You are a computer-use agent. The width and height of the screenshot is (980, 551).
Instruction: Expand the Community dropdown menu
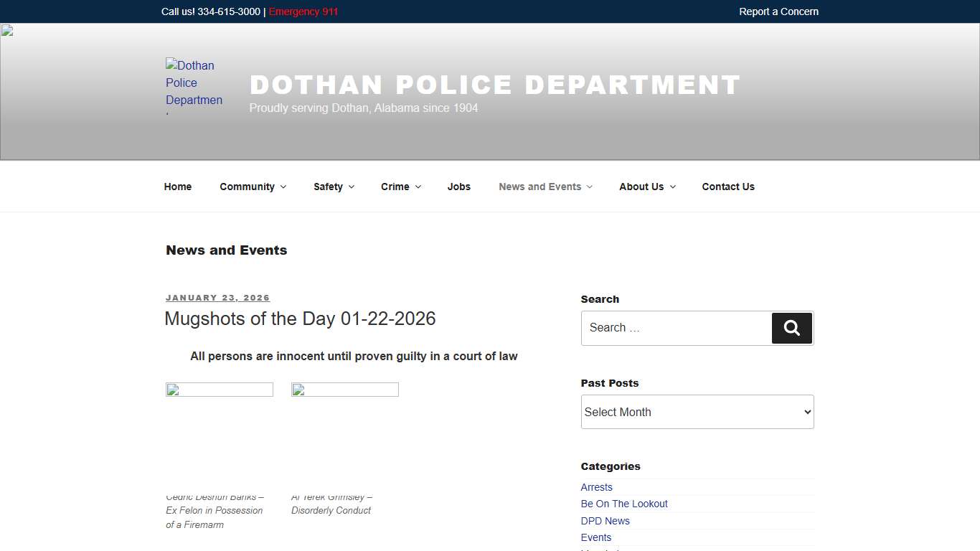point(252,187)
